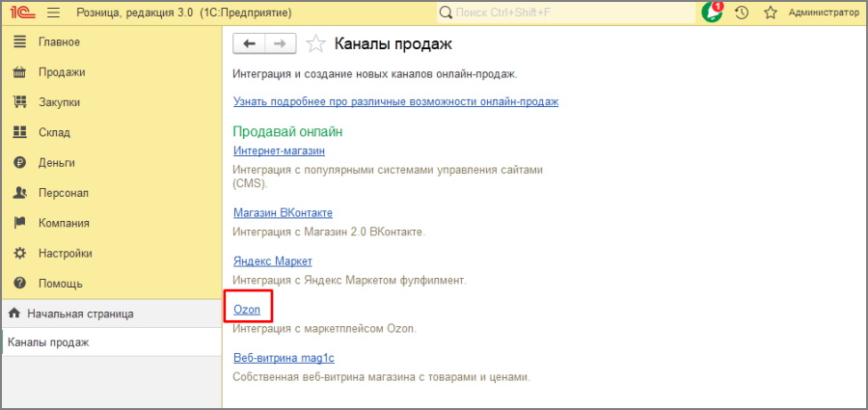Click the Каналы продаж page title
The image size is (868, 410).
[393, 44]
